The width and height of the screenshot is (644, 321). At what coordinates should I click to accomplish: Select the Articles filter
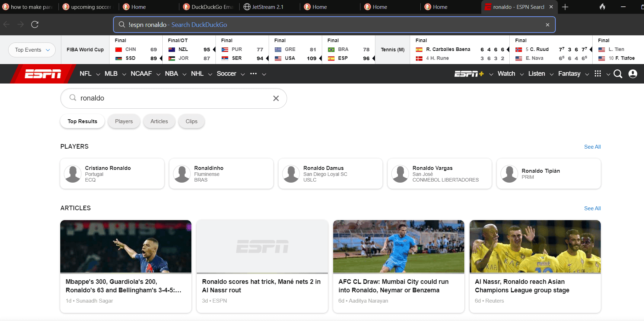point(159,121)
